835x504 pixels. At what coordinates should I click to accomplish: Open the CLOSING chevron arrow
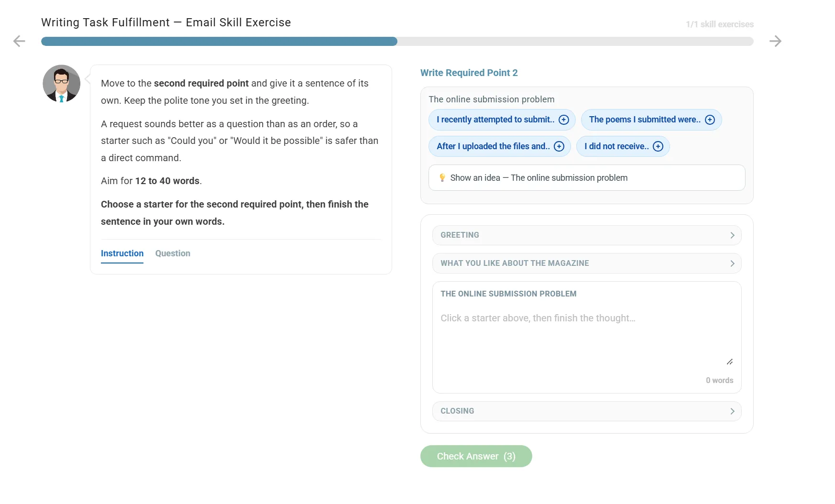tap(732, 411)
